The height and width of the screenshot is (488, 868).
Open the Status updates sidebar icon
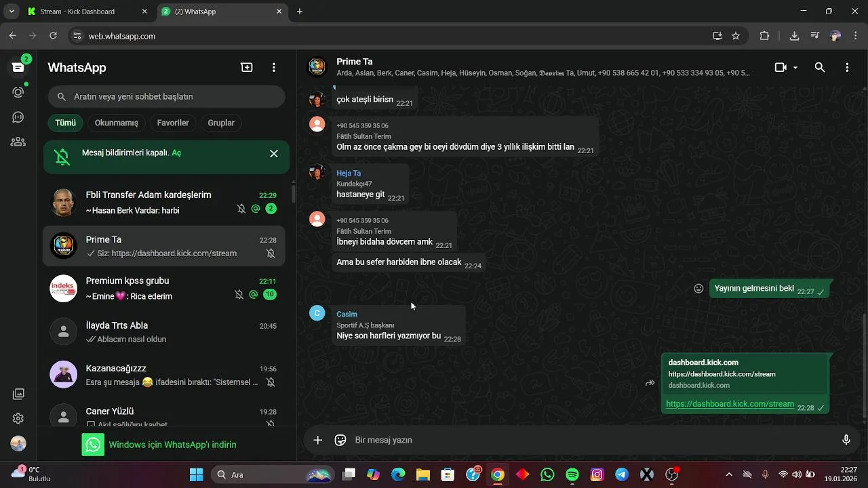click(18, 92)
